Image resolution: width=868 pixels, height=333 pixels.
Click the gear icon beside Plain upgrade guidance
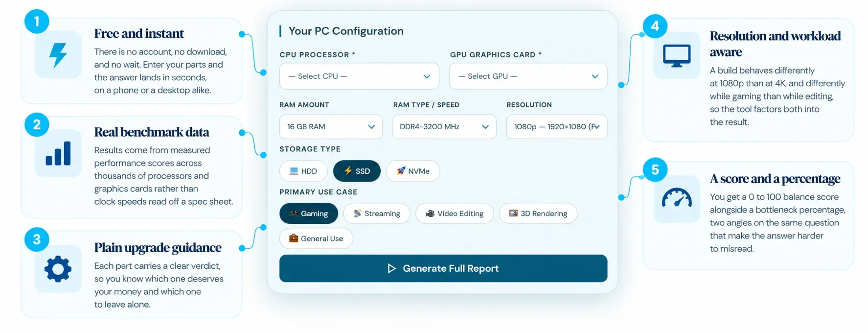click(58, 269)
